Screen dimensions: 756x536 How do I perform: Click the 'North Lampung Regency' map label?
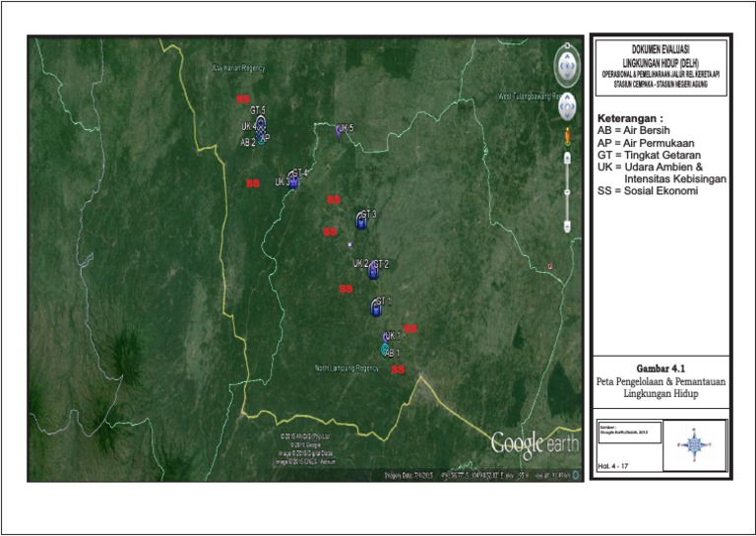tap(346, 368)
